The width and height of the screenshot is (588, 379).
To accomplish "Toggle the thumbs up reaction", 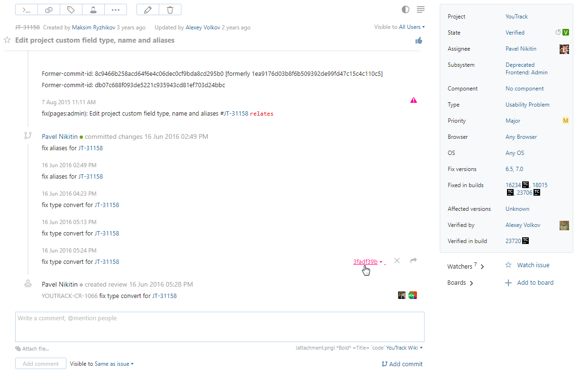I will coord(418,41).
